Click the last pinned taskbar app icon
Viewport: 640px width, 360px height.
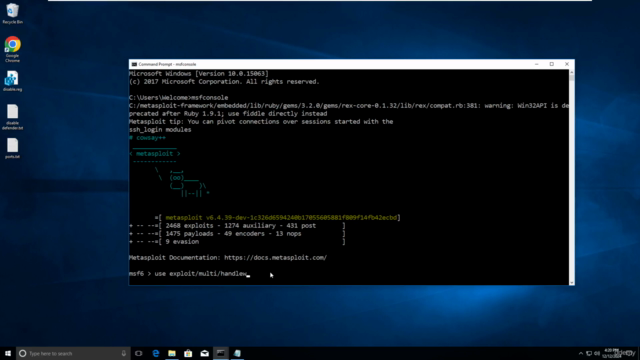[x=237, y=353]
